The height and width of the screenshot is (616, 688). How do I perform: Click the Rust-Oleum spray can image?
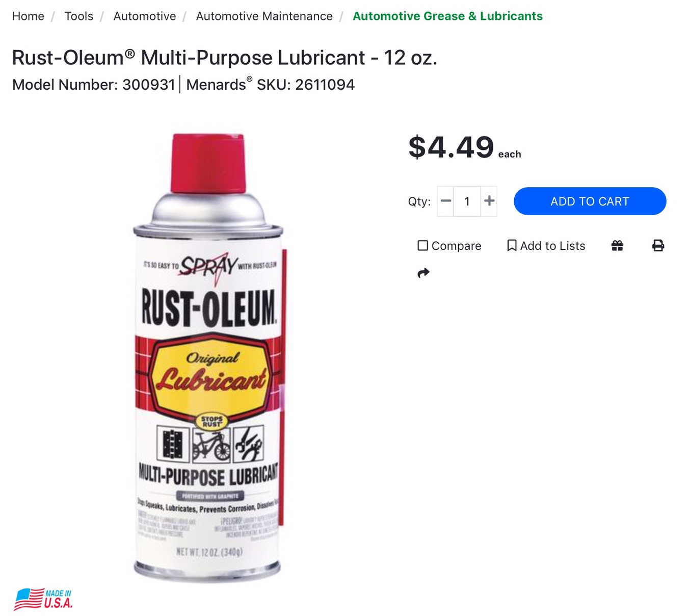click(x=208, y=358)
